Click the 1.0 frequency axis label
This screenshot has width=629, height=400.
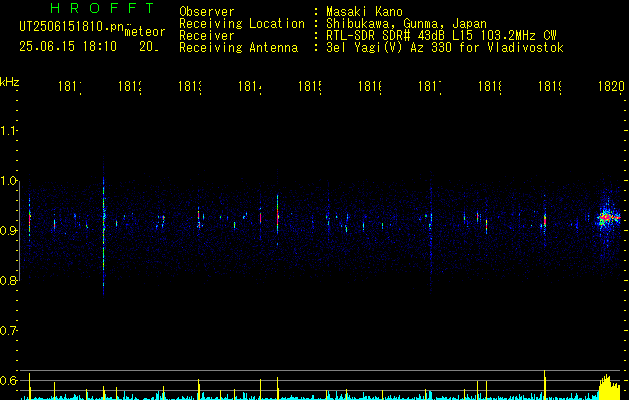pyautogui.click(x=8, y=181)
